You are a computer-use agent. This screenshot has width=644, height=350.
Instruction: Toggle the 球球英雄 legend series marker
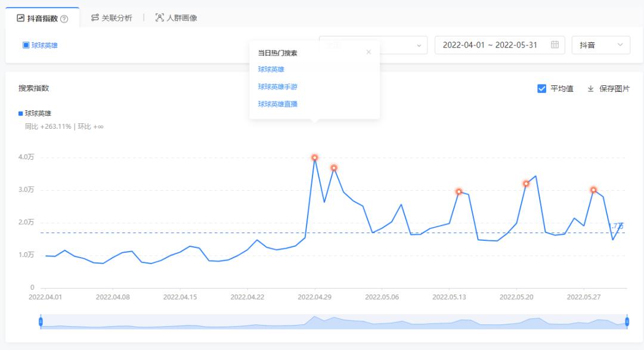click(x=20, y=113)
